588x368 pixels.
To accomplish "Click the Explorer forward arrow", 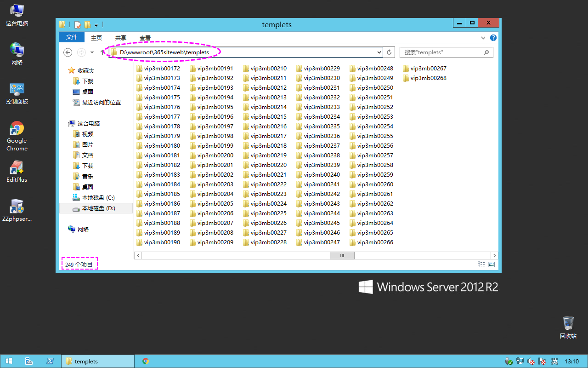I will click(81, 52).
